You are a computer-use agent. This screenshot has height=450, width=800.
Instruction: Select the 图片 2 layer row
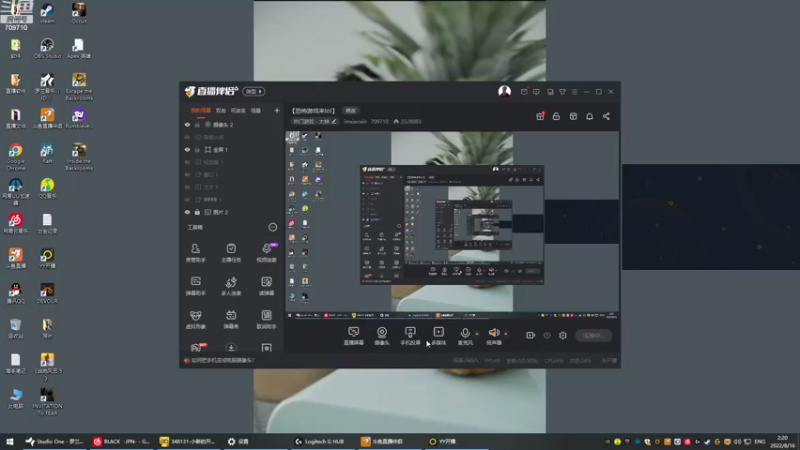(232, 212)
